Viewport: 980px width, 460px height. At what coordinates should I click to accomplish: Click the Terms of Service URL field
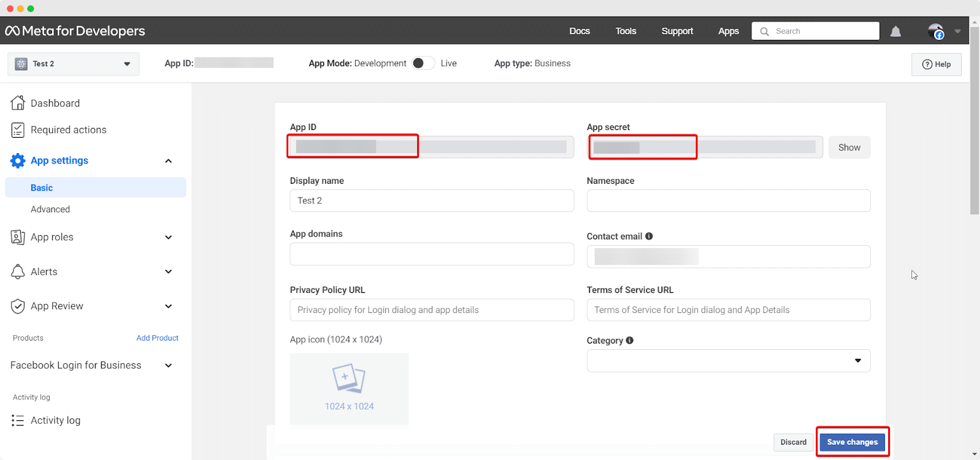728,310
